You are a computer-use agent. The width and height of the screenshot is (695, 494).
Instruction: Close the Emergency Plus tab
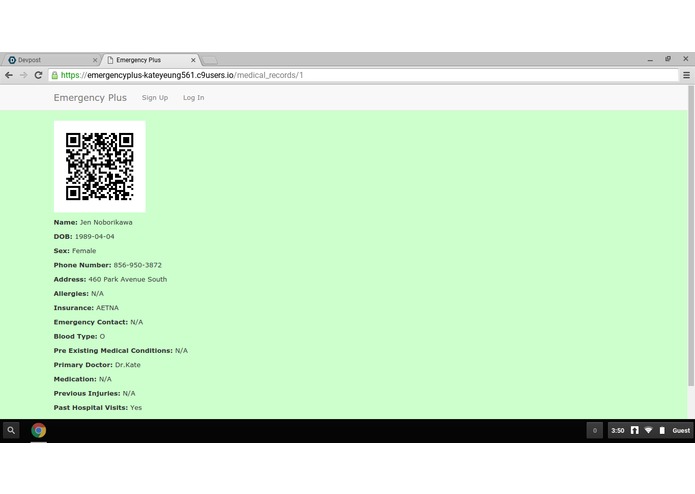coord(193,60)
